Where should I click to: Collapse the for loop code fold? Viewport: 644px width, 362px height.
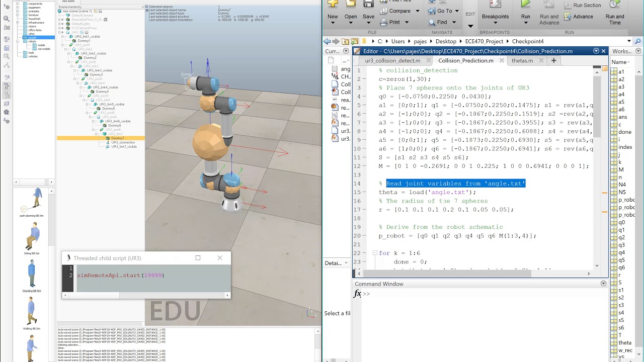(374, 253)
